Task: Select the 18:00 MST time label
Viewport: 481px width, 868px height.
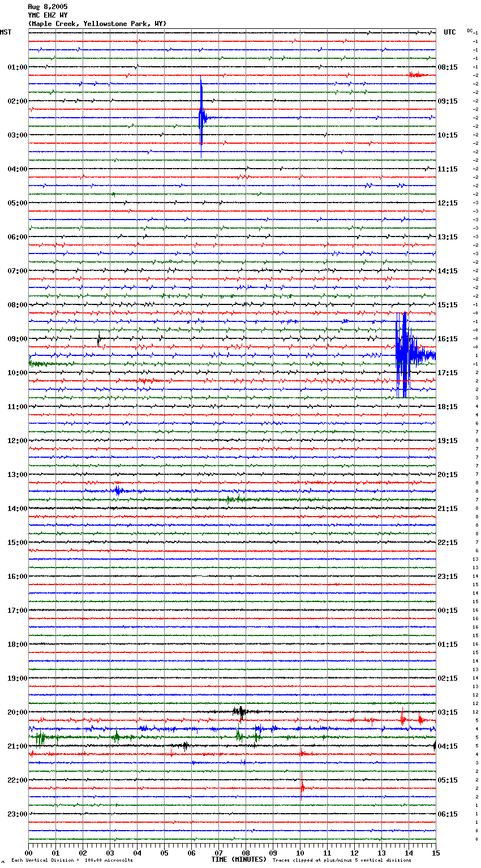Action: (x=18, y=644)
